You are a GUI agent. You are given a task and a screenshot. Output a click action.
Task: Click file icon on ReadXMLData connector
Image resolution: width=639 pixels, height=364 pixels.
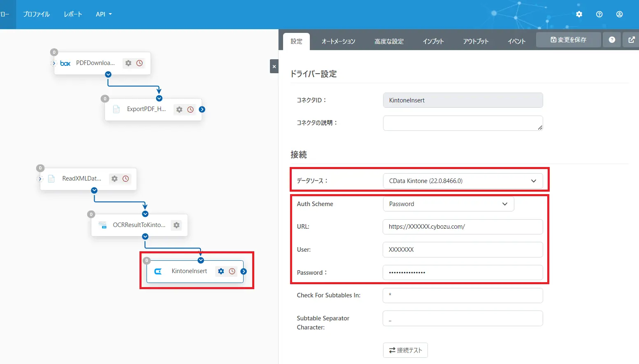tap(51, 179)
